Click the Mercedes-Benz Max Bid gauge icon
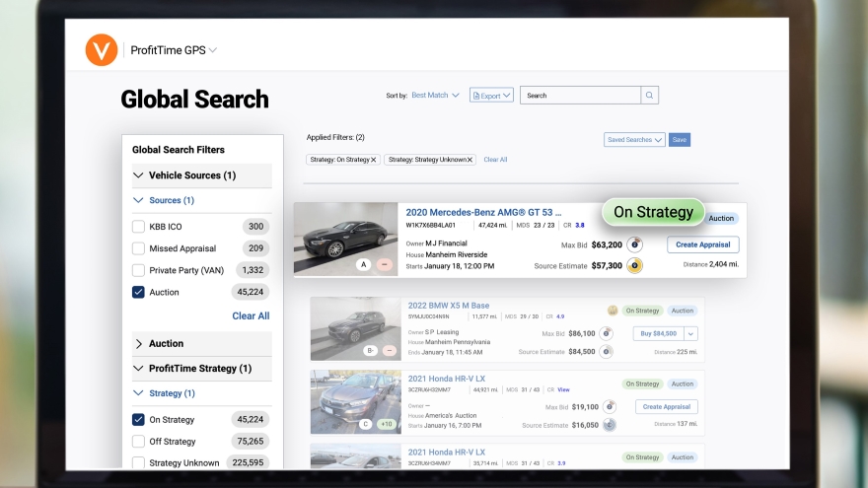Viewport: 868px width, 488px height. (636, 244)
